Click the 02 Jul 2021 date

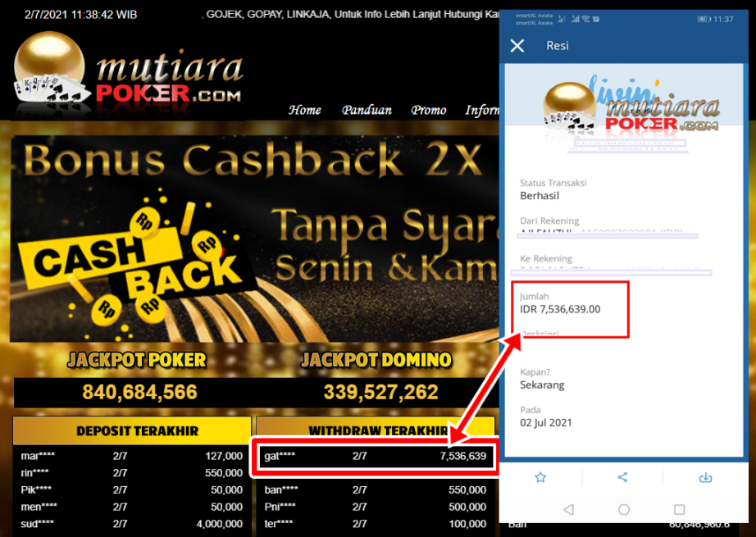point(546,423)
